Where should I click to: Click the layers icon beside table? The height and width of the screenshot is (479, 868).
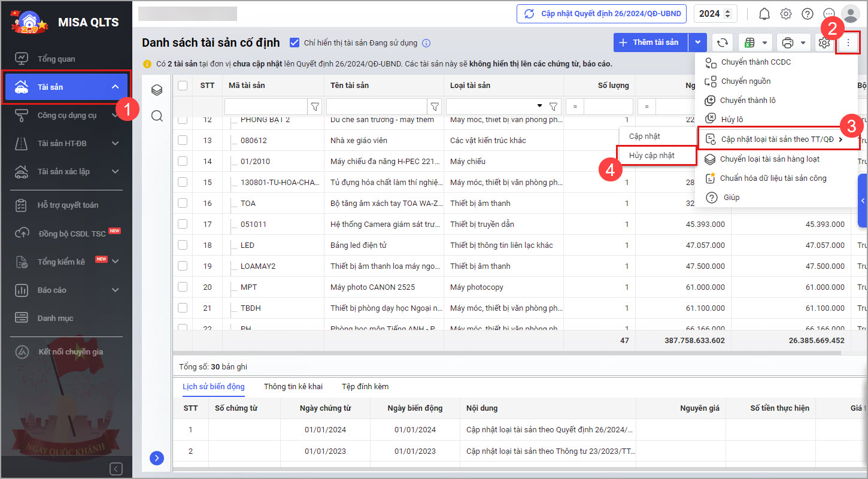click(x=157, y=90)
